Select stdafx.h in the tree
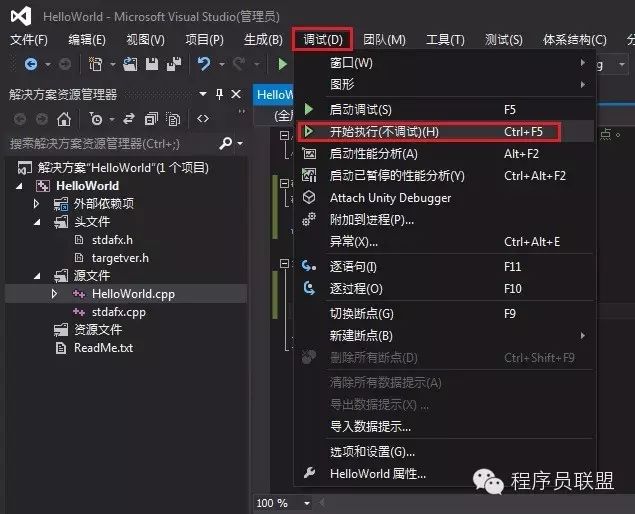Viewport: 635px width, 514px height. [x=112, y=240]
